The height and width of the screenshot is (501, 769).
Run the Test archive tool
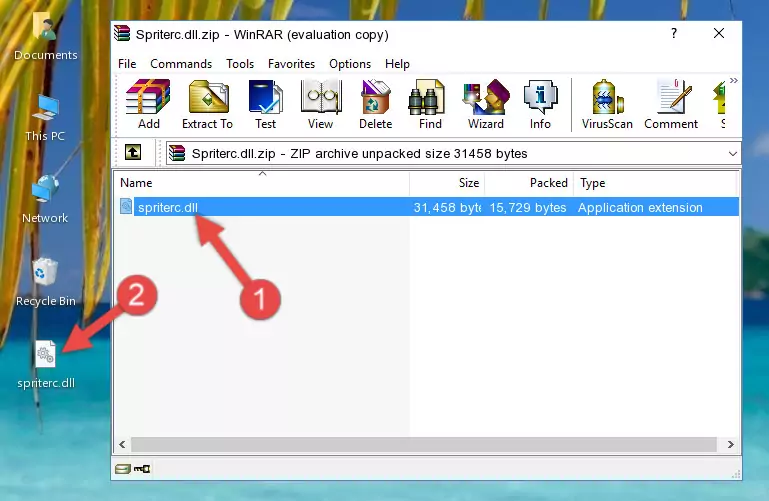[265, 104]
